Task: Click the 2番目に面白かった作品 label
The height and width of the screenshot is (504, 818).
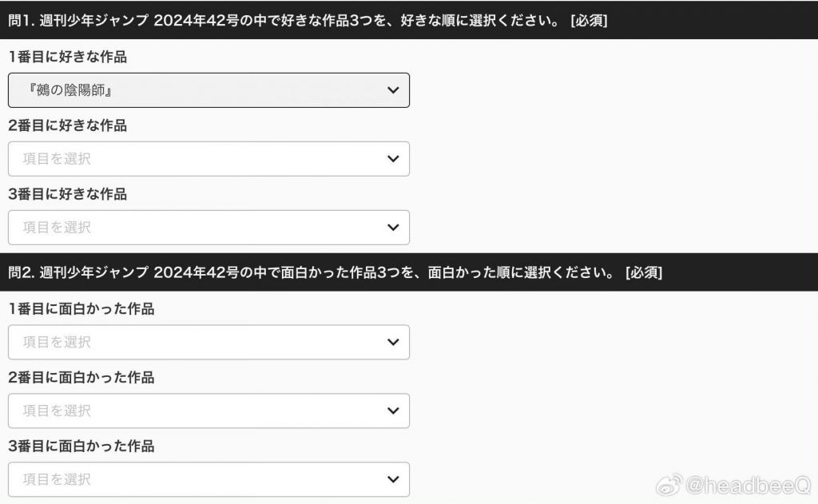Action: (x=81, y=378)
